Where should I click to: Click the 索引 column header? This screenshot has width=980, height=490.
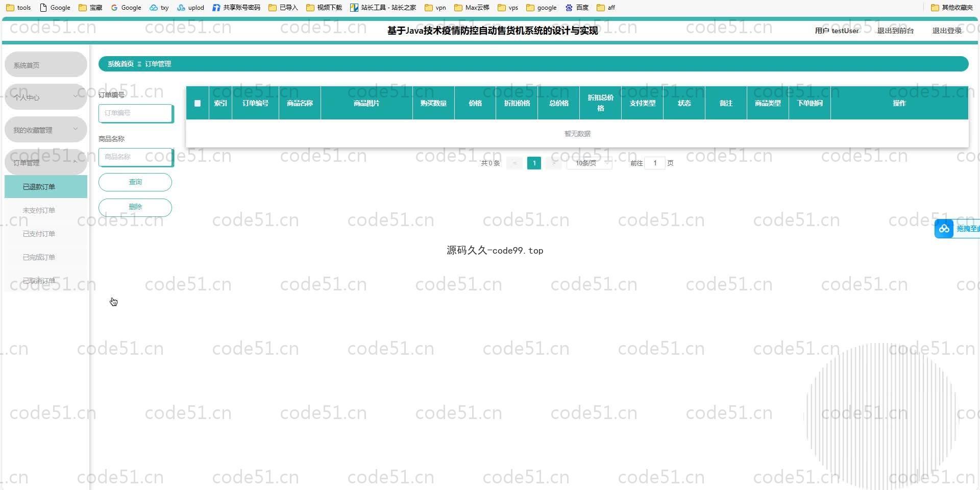tap(220, 103)
